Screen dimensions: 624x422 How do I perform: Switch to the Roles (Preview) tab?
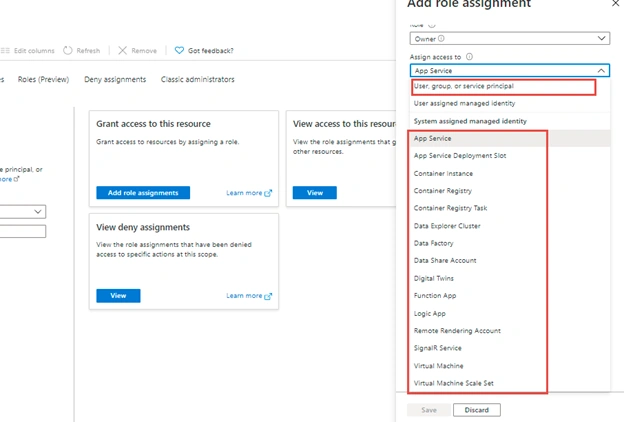pos(43,79)
